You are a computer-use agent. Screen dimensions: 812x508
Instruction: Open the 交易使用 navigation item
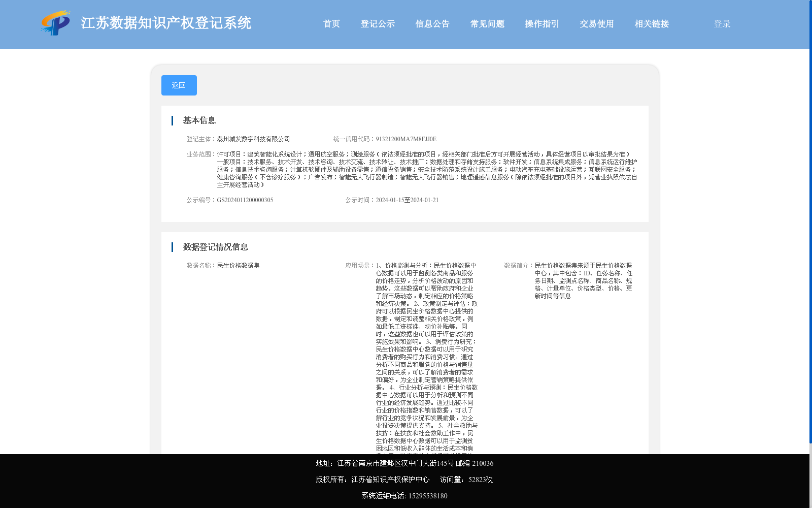click(596, 23)
